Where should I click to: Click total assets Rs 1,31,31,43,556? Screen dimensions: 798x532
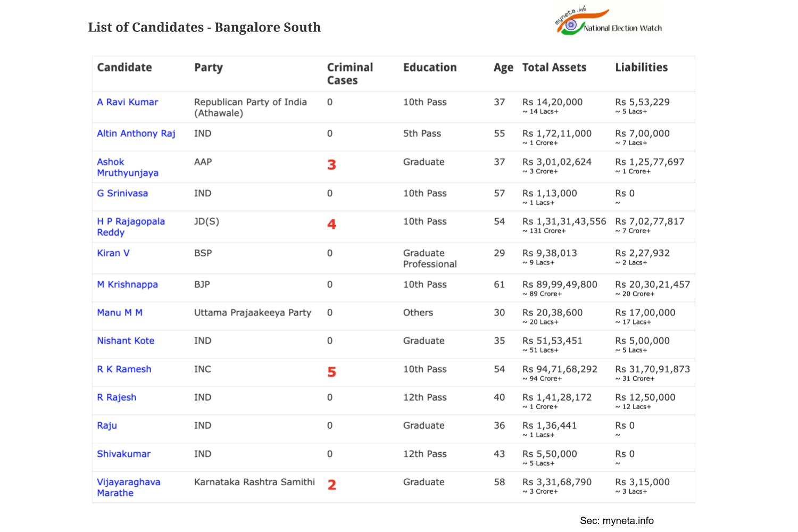coord(564,221)
